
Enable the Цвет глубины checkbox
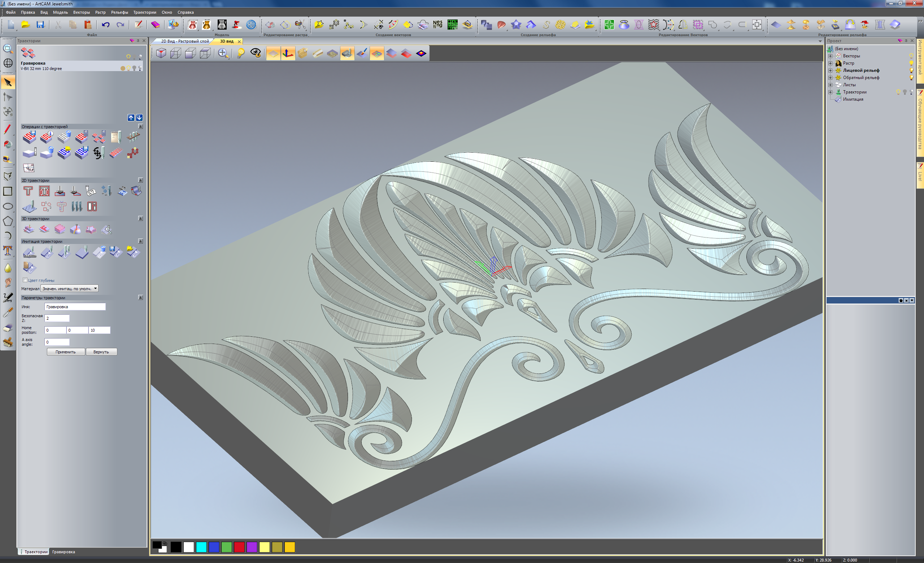pos(25,280)
